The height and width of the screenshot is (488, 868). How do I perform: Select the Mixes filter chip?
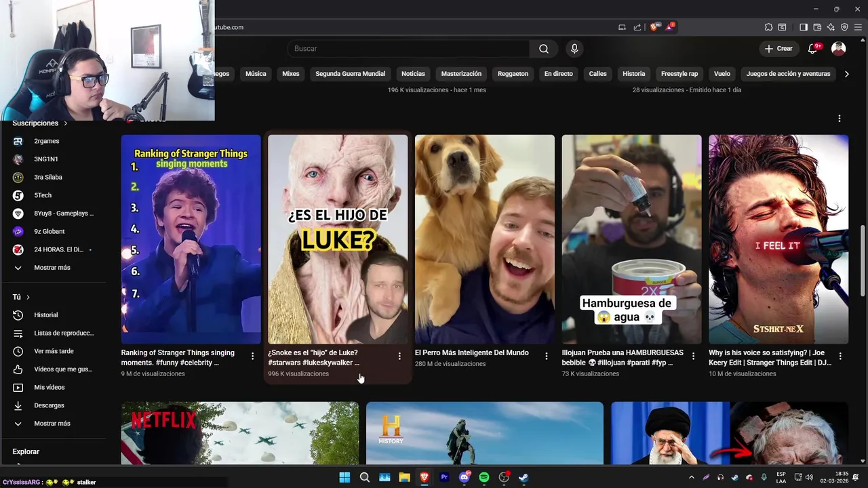click(x=291, y=74)
